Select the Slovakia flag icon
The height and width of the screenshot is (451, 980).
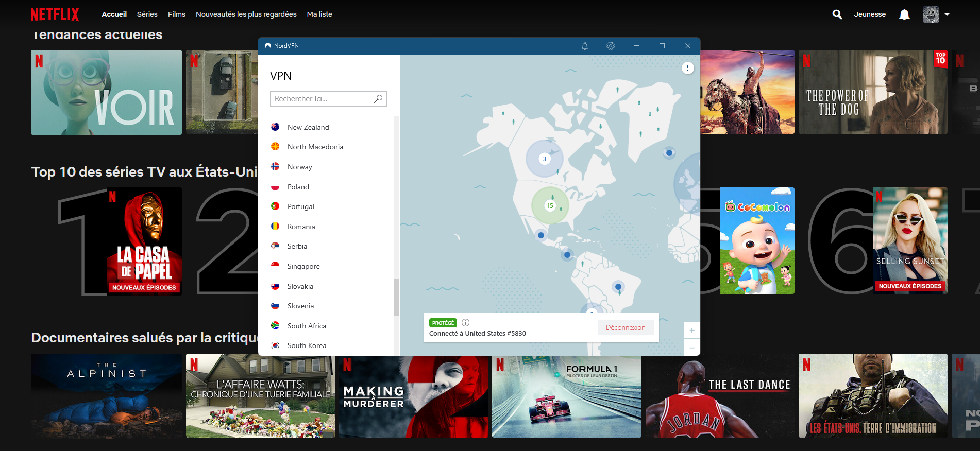pos(275,286)
